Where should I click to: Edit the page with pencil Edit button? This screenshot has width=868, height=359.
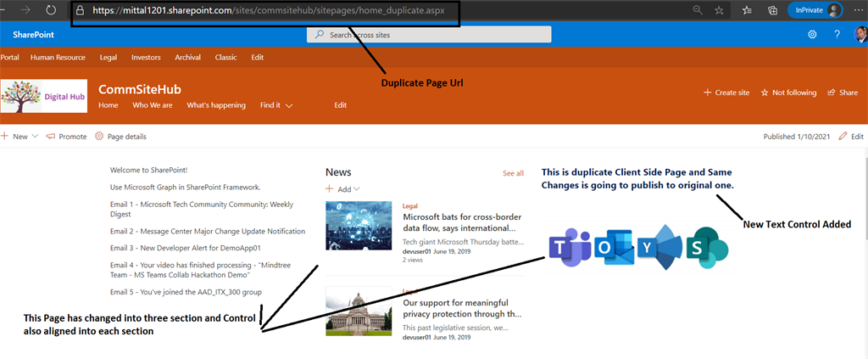point(851,137)
